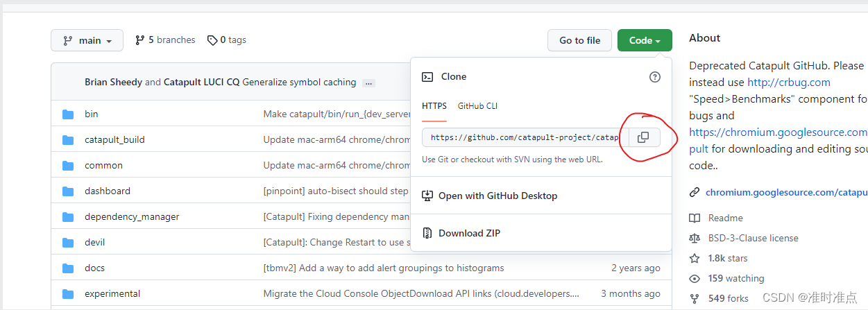The width and height of the screenshot is (868, 310).
Task: Open Brian Sheedy's author link
Action: tap(113, 83)
